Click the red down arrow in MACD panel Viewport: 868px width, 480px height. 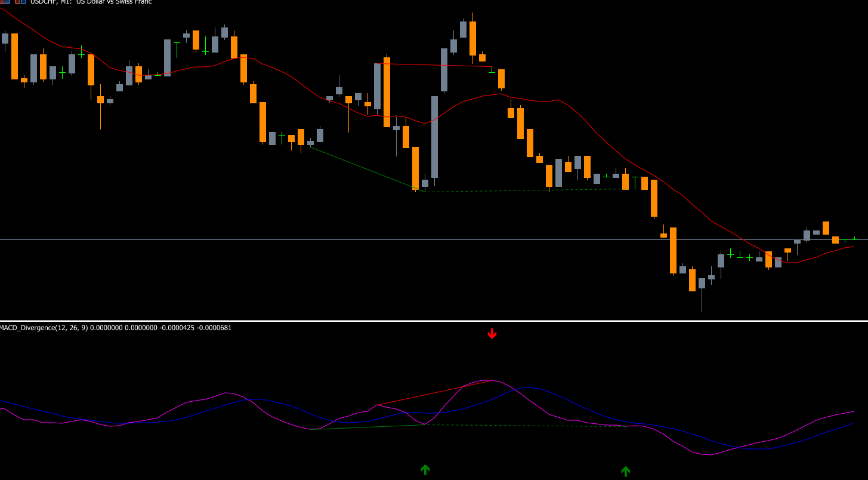tap(492, 333)
